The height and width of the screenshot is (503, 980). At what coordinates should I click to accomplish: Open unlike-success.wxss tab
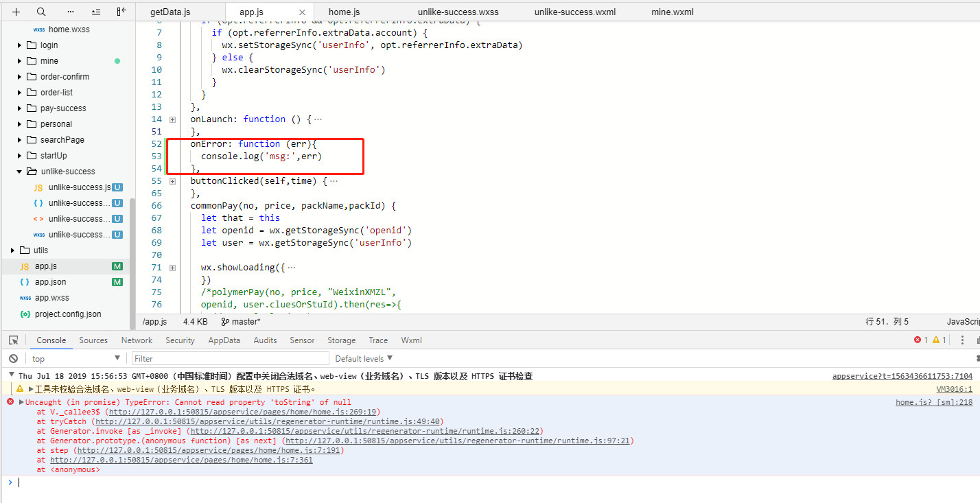point(458,12)
